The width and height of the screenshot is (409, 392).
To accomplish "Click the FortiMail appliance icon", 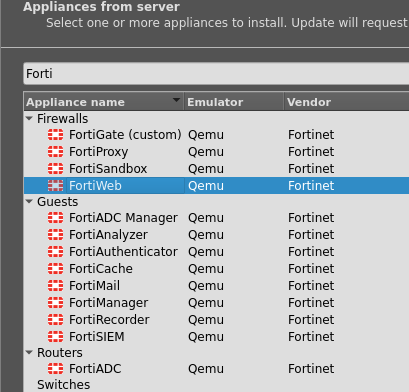I will 55,286.
